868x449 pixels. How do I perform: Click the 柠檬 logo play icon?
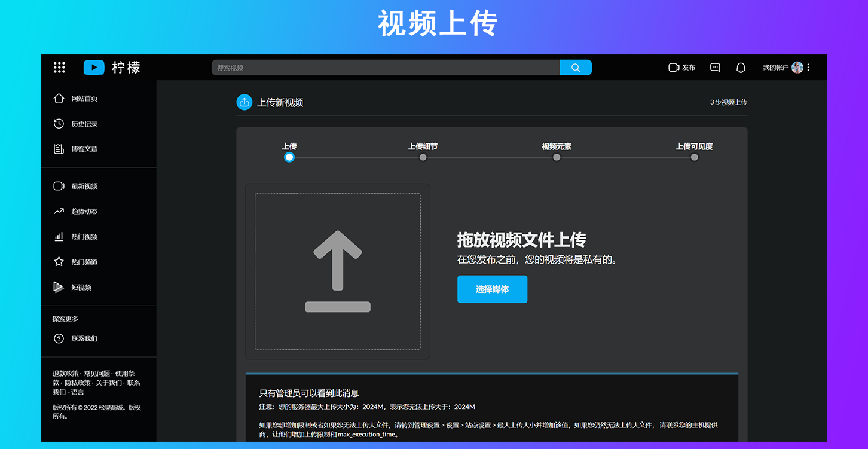[x=94, y=68]
